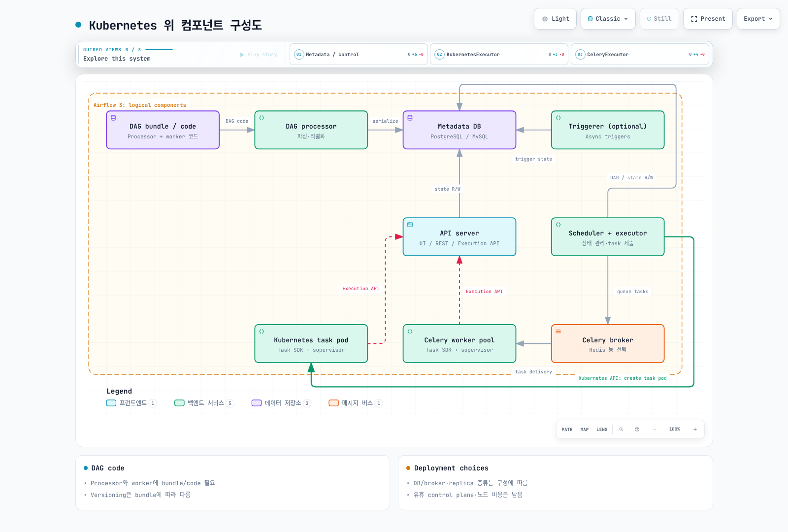Enter Present mode

pos(708,19)
